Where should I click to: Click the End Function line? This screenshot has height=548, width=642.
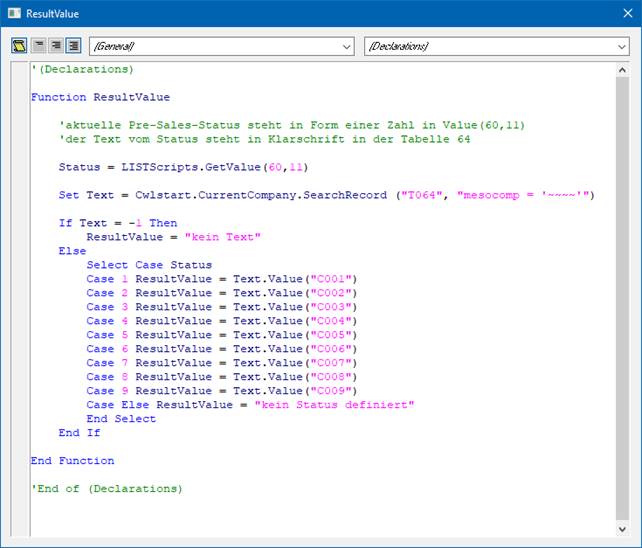click(72, 461)
